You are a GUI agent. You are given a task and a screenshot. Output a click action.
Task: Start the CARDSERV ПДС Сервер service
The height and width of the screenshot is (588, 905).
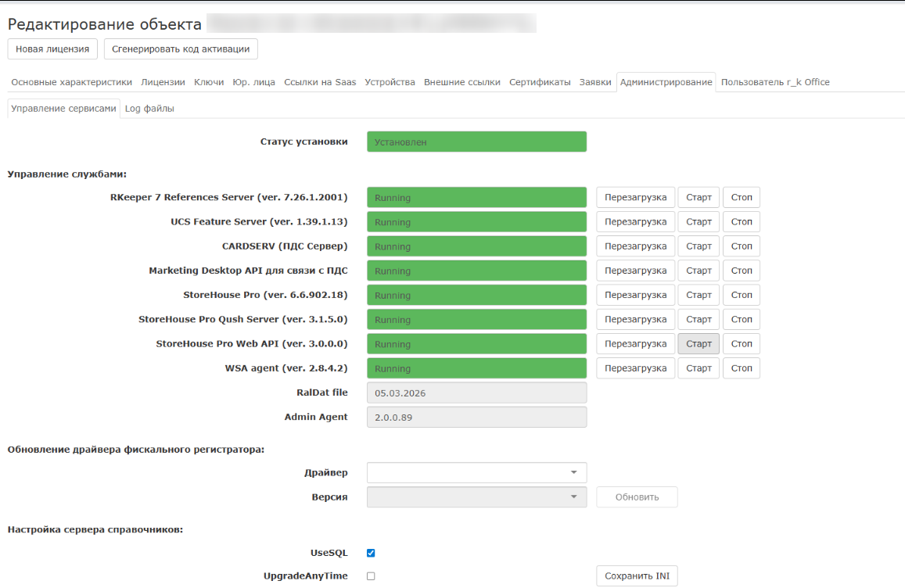pyautogui.click(x=699, y=246)
